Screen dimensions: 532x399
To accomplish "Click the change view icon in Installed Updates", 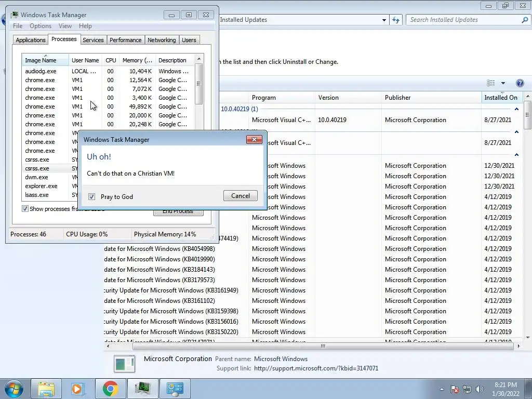I will tap(490, 83).
